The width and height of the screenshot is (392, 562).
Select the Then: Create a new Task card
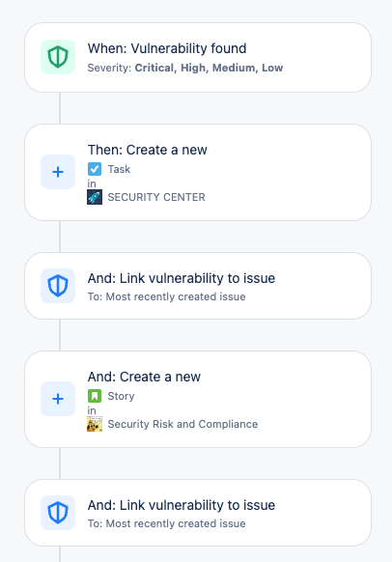tap(198, 173)
